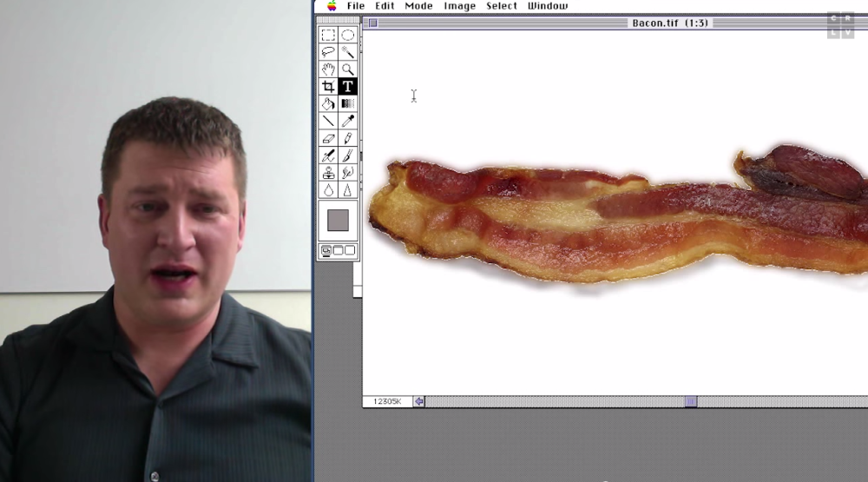Viewport: 868px width, 482px height.
Task: Select the Rubber Stamp tool
Action: (328, 173)
